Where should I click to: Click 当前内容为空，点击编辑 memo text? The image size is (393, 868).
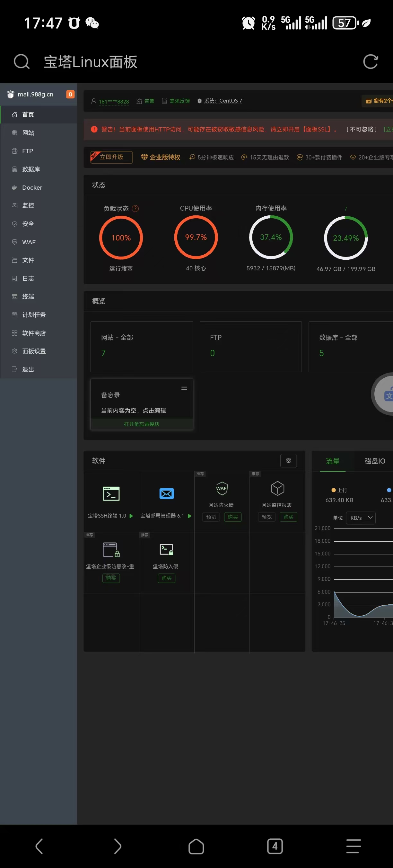click(134, 411)
